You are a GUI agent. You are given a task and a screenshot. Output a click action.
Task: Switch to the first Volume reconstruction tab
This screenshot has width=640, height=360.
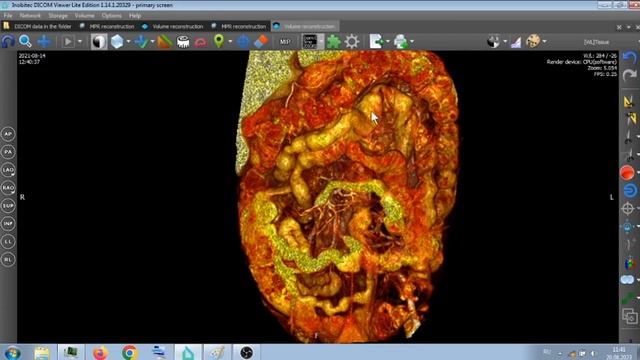point(173,27)
